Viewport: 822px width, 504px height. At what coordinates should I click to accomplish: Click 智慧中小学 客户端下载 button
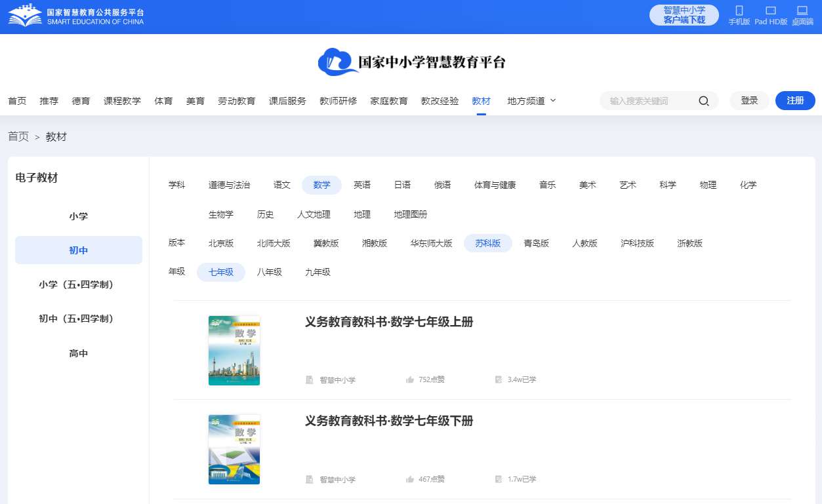pos(684,15)
